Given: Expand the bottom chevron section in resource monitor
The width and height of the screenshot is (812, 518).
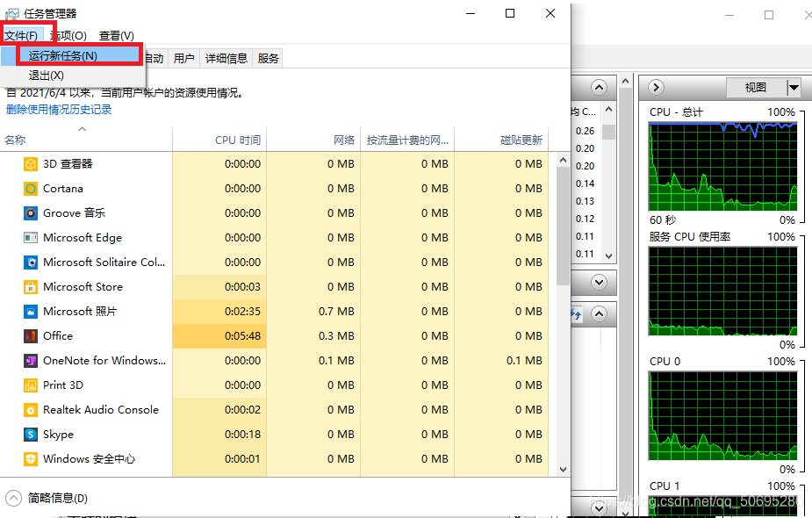Looking at the screenshot, I should [600, 508].
